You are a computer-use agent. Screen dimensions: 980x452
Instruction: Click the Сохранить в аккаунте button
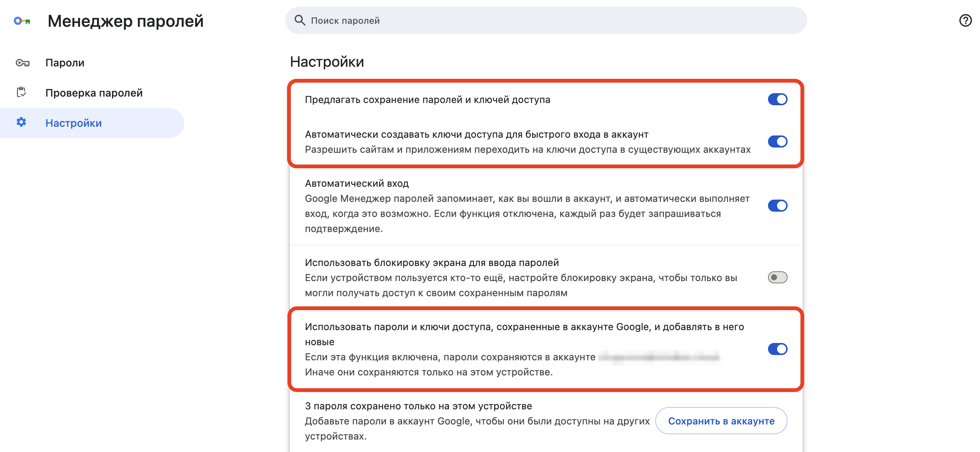point(721,421)
